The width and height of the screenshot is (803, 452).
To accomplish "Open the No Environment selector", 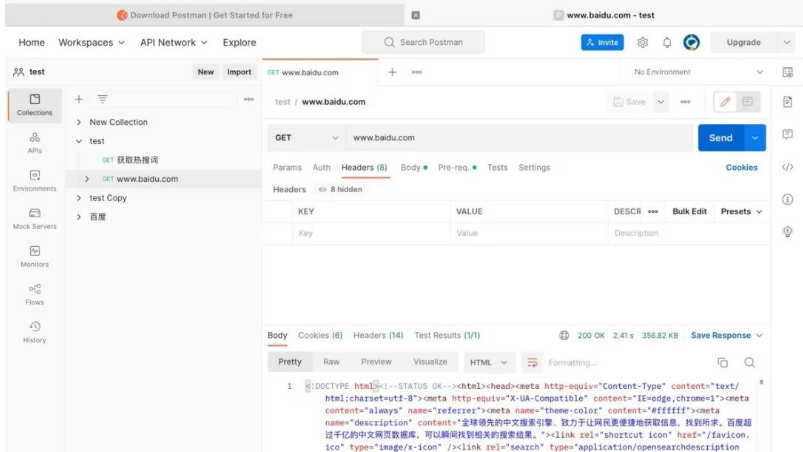I will click(699, 72).
